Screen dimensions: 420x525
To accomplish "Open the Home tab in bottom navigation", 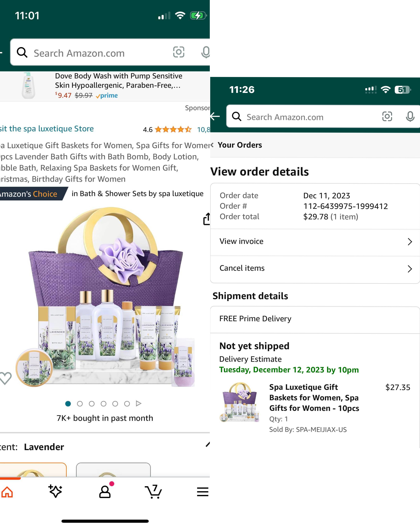I will 7,492.
